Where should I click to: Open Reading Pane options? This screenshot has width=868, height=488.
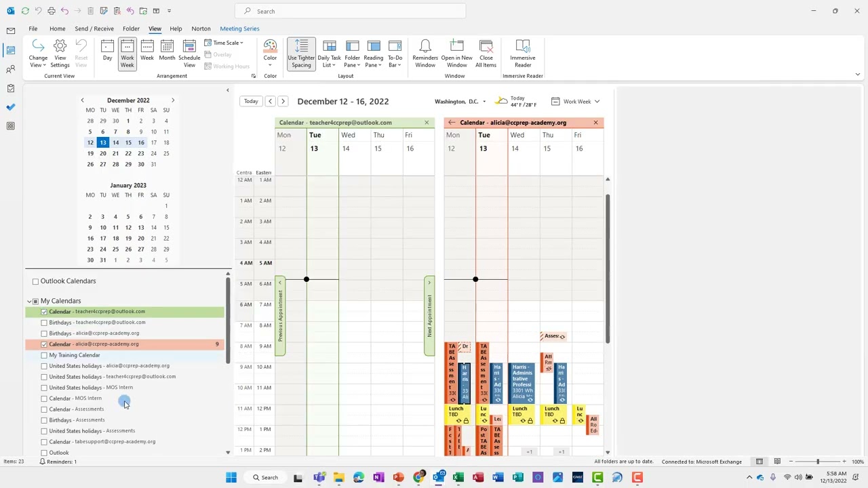pos(373,54)
